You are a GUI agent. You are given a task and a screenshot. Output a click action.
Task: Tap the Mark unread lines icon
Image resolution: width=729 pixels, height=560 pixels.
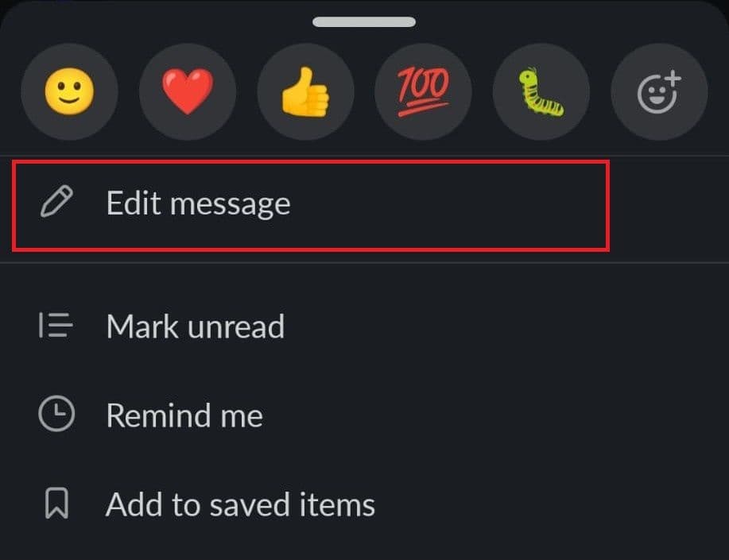point(56,325)
